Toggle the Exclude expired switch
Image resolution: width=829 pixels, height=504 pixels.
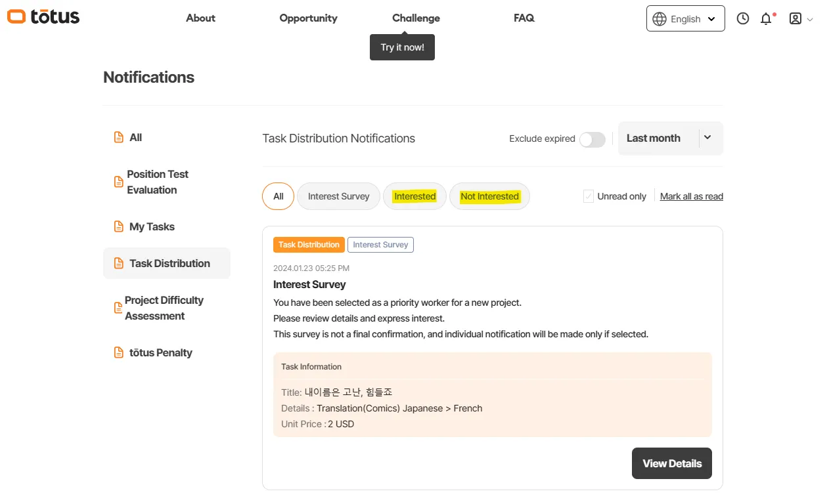[x=592, y=139]
